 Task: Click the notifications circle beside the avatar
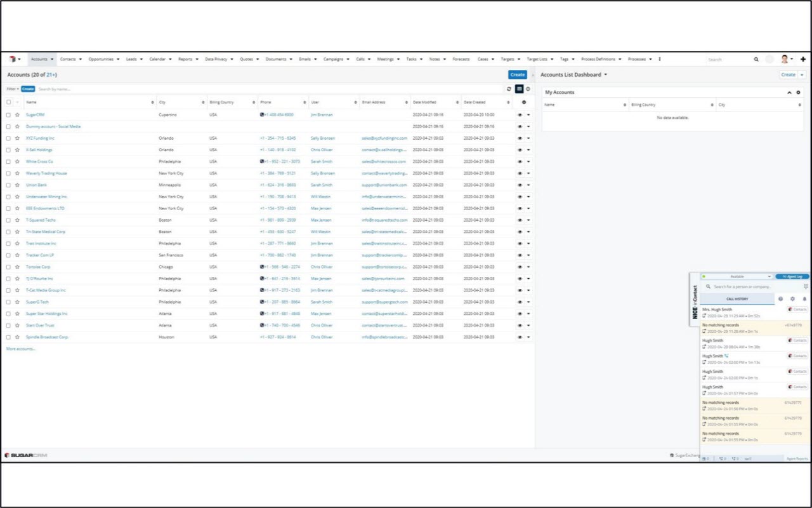pyautogui.click(x=769, y=59)
